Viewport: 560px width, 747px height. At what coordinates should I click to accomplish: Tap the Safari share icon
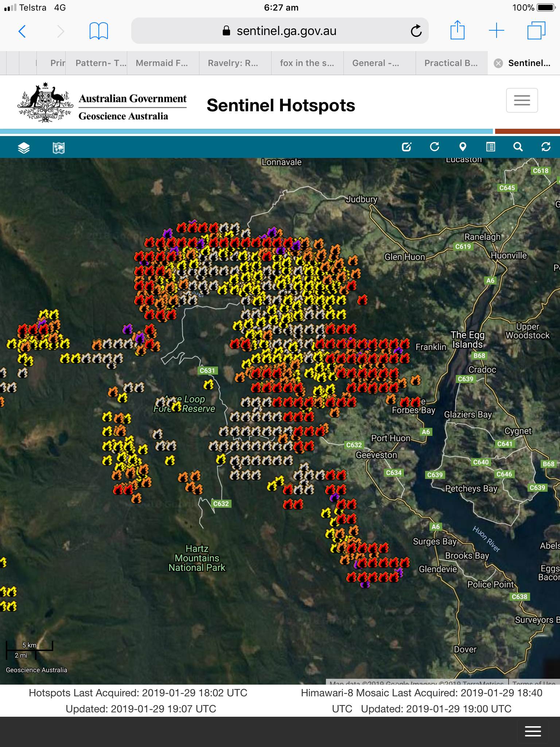point(457,30)
